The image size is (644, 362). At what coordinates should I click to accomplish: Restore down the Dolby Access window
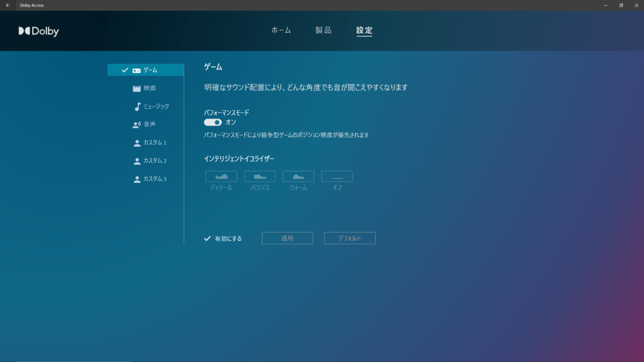pyautogui.click(x=621, y=5)
